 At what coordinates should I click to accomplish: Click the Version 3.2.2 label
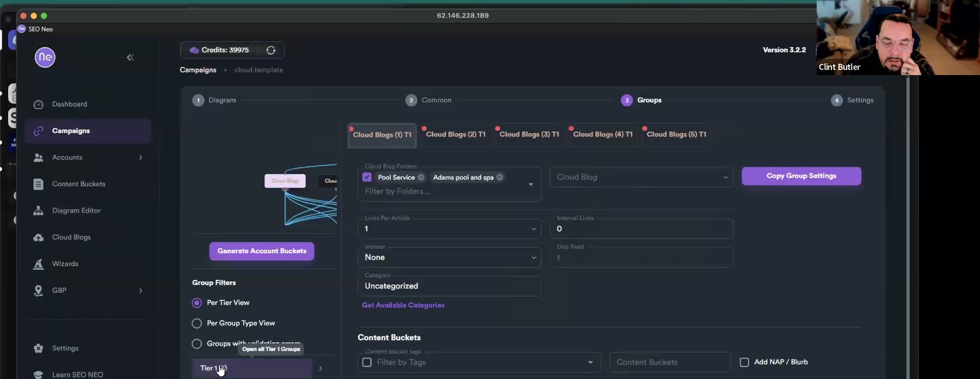click(784, 50)
